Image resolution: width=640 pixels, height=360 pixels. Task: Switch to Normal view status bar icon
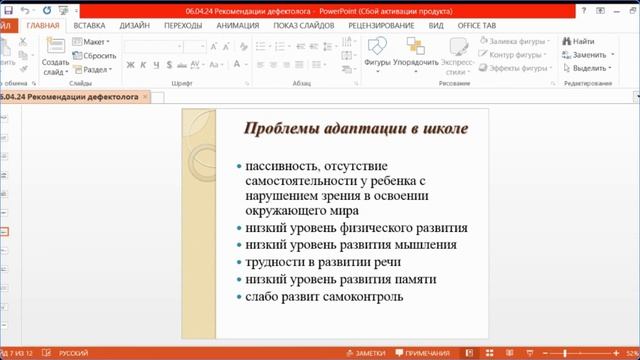coord(469,353)
